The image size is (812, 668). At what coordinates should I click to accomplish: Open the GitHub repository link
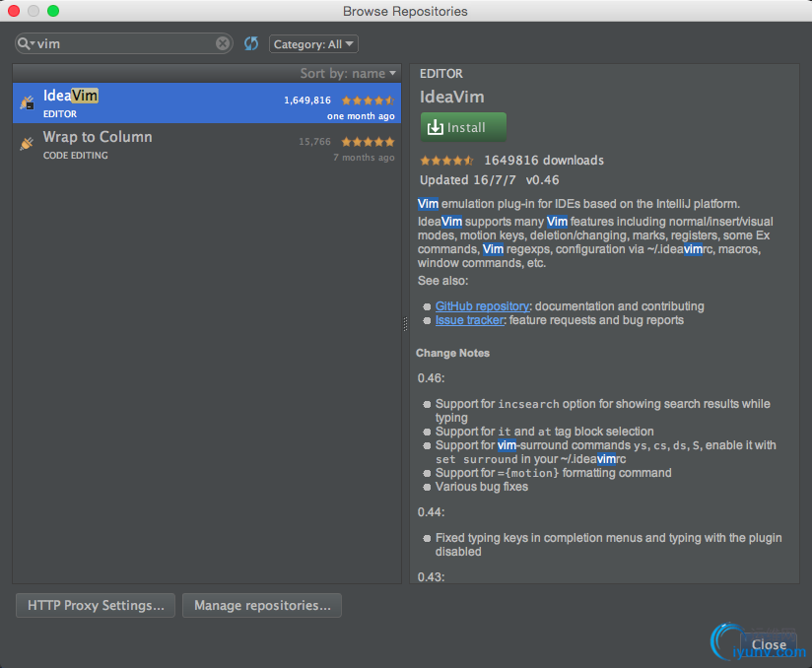pyautogui.click(x=482, y=306)
